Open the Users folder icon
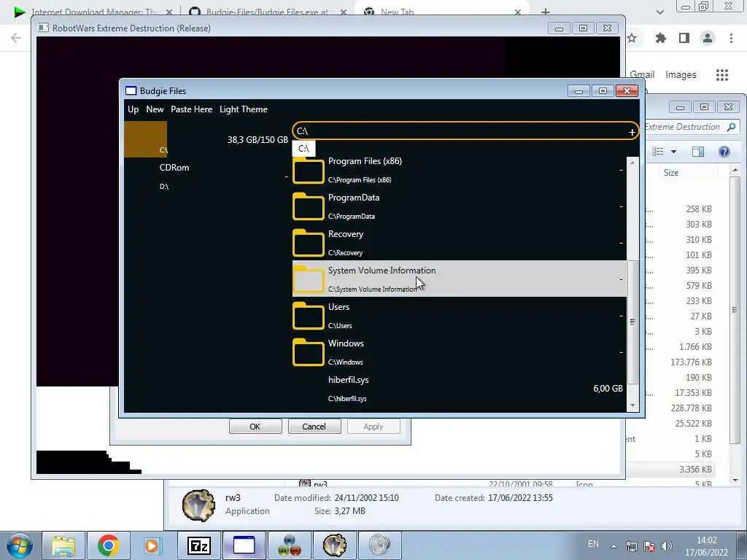 coord(309,316)
